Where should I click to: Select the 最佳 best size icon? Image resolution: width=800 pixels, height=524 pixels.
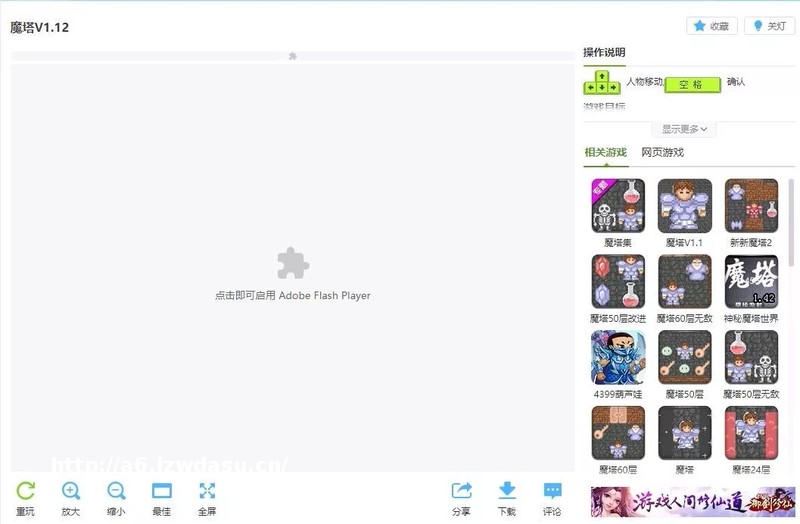[x=162, y=491]
